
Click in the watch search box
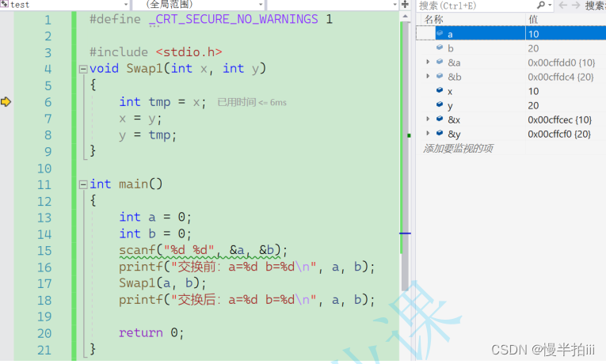[x=477, y=6]
